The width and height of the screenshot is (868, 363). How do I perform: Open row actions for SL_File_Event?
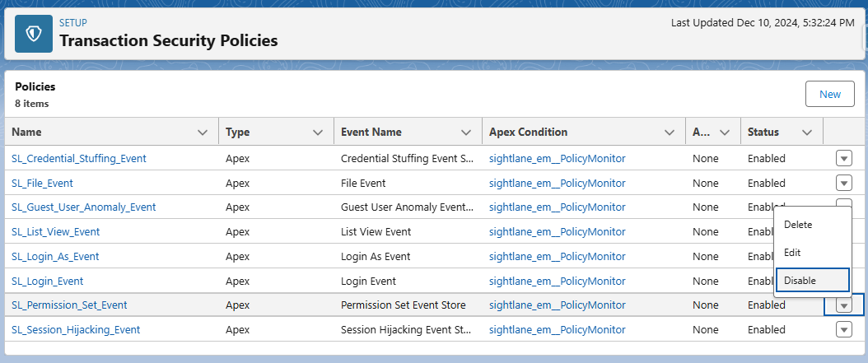click(843, 183)
